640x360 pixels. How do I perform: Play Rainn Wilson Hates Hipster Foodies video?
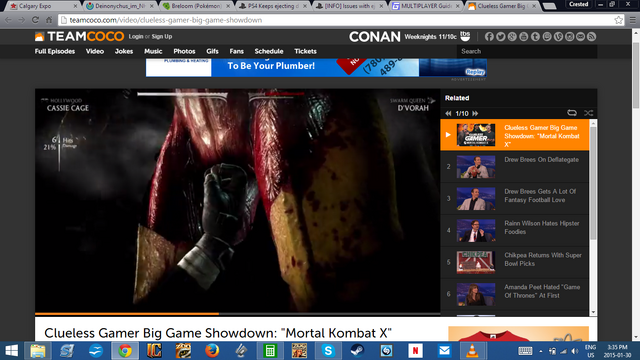coord(515,230)
